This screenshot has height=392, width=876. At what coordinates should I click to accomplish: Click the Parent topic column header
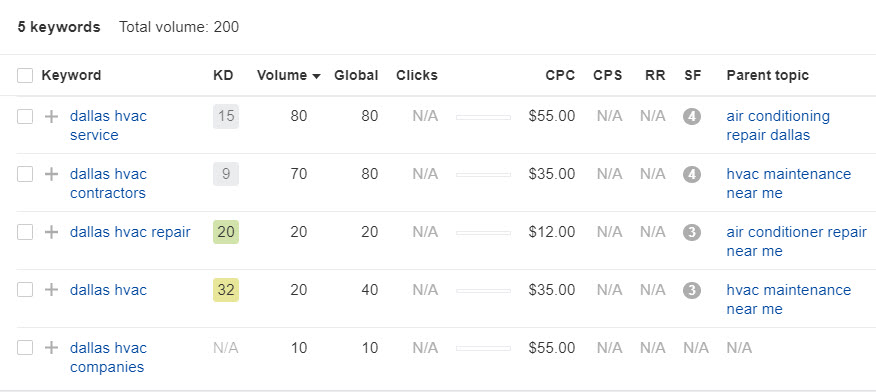tap(767, 75)
